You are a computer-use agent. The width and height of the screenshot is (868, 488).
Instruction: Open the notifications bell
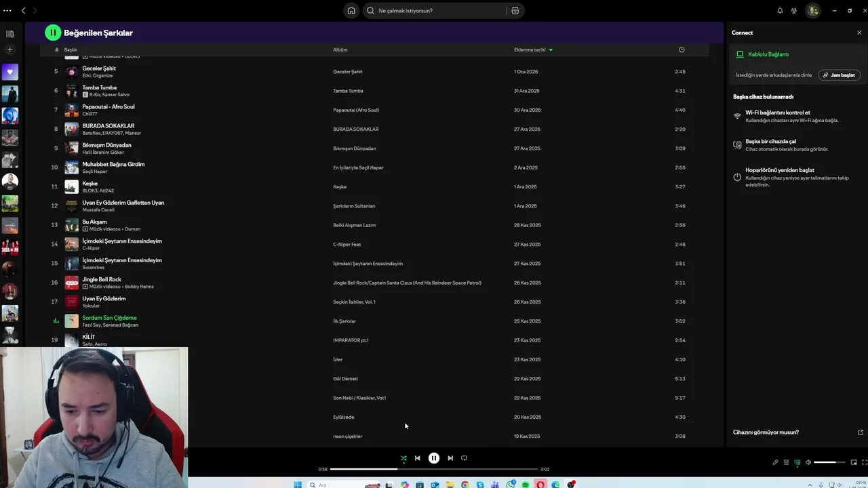(x=780, y=11)
